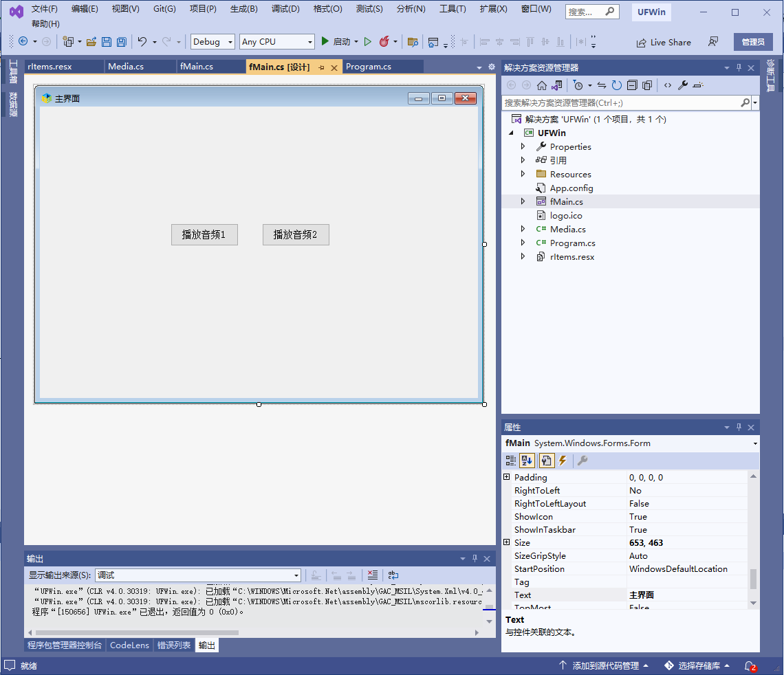The width and height of the screenshot is (784, 675).
Task: Click the Save All double-floppy icon
Action: point(122,42)
